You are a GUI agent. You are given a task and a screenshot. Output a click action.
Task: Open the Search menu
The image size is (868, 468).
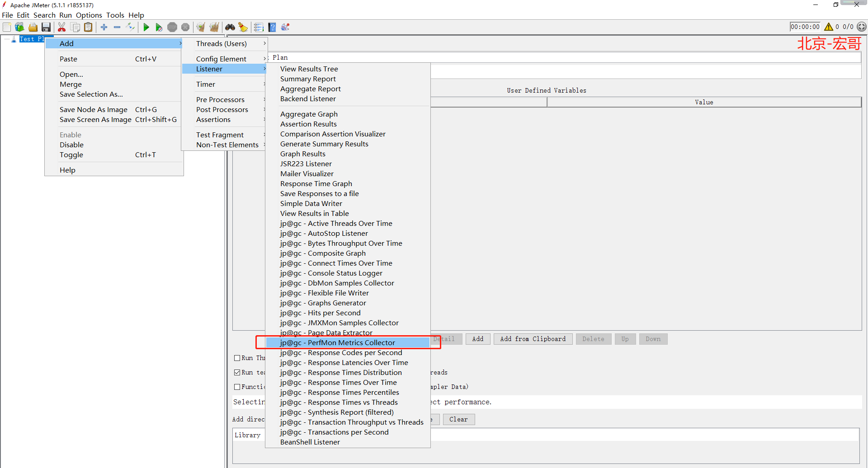click(x=44, y=15)
